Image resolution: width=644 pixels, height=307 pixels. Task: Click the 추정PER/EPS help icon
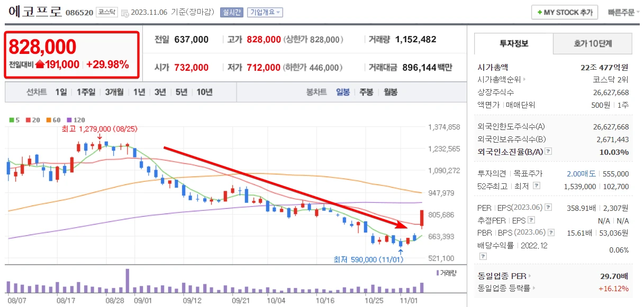coord(531,220)
